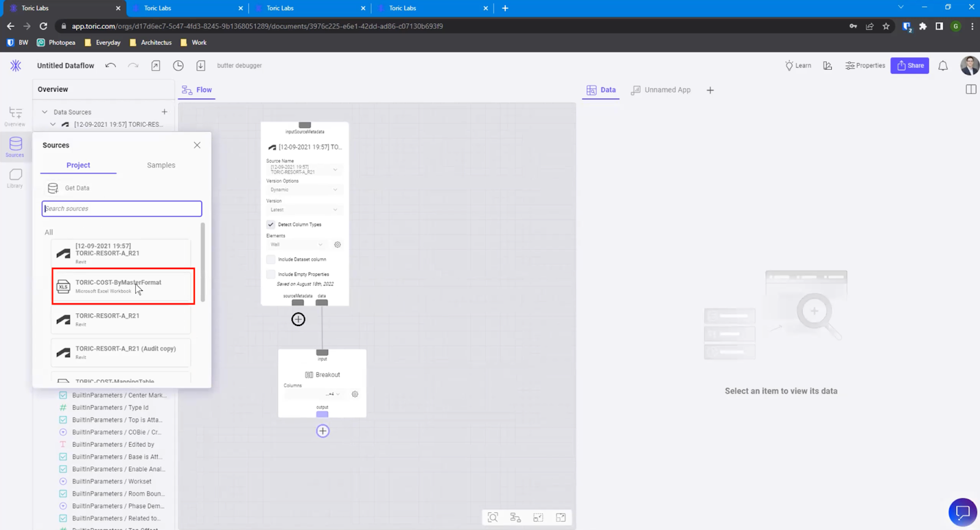The width and height of the screenshot is (980, 530).
Task: Open the Properties panel
Action: (x=865, y=66)
